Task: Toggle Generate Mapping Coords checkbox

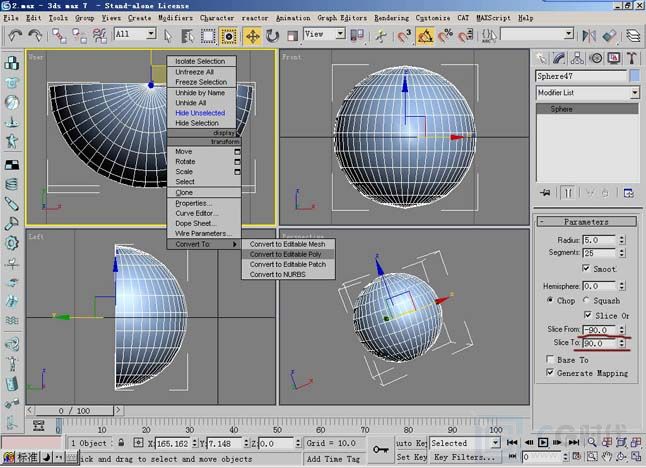Action: pos(550,372)
